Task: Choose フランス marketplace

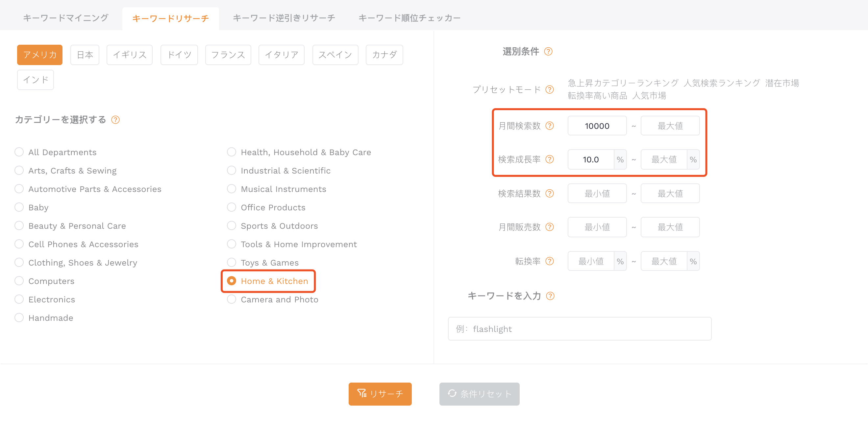Action: (x=228, y=55)
